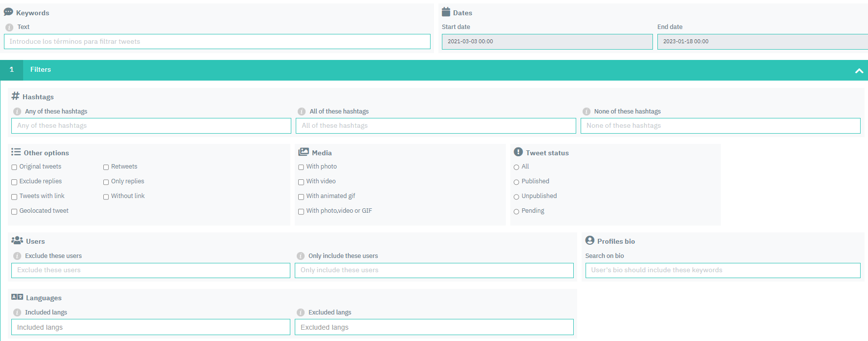Image resolution: width=868 pixels, height=341 pixels.
Task: Click the Search on bio input
Action: pos(723,270)
